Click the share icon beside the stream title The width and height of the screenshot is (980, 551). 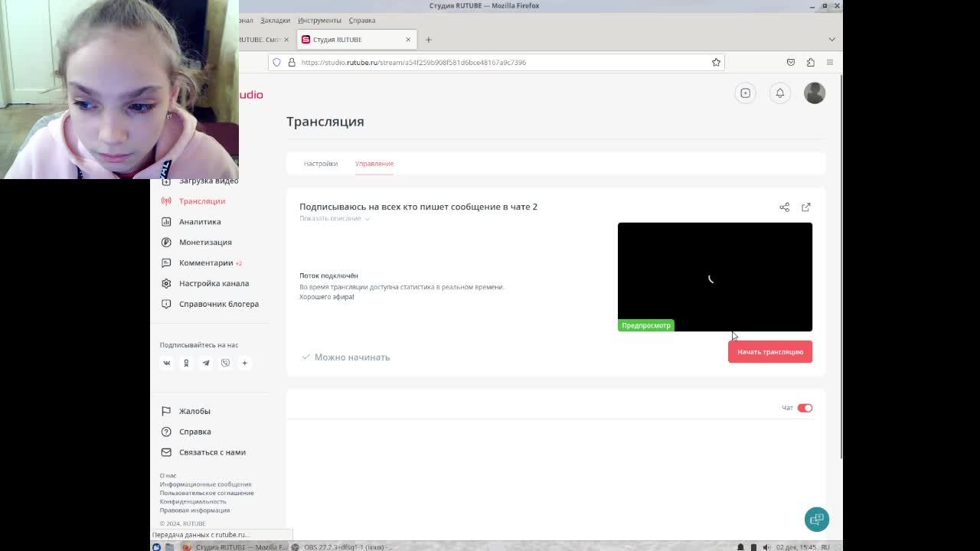(784, 207)
